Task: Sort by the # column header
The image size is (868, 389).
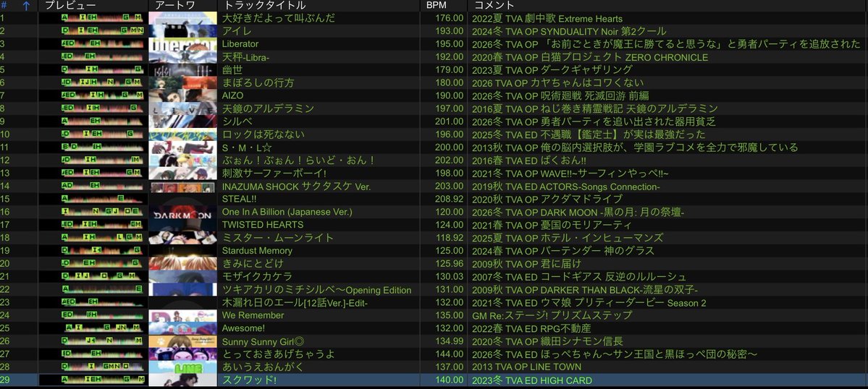Action: pyautogui.click(x=4, y=6)
